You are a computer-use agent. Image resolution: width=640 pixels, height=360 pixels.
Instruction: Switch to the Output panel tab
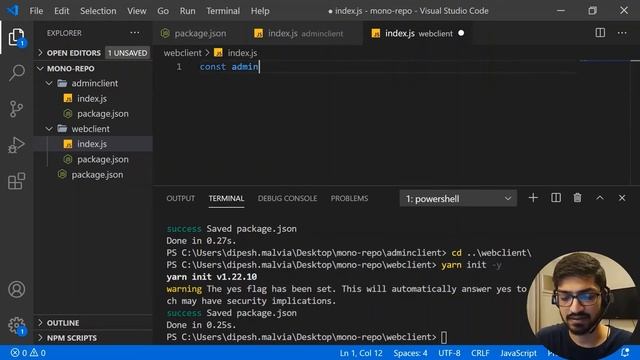(x=180, y=198)
